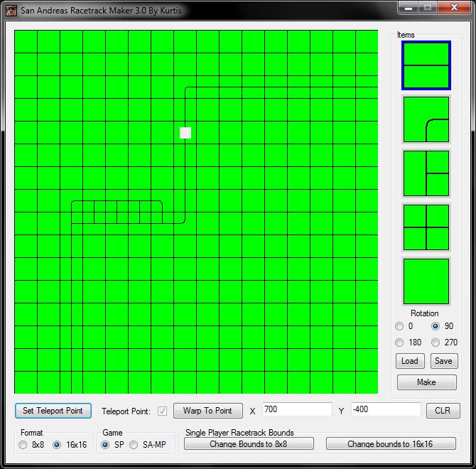This screenshot has height=469, width=476.
Task: Click the white teleport marker on grid
Action: [185, 133]
